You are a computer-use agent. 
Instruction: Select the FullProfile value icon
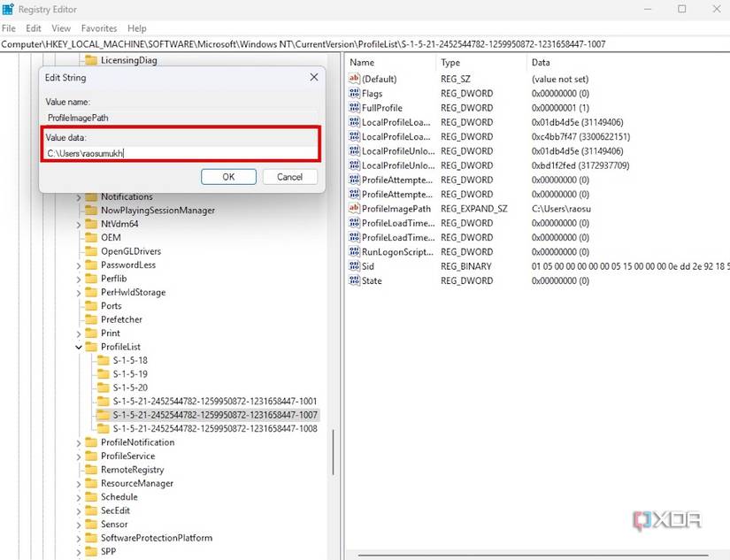coord(354,108)
